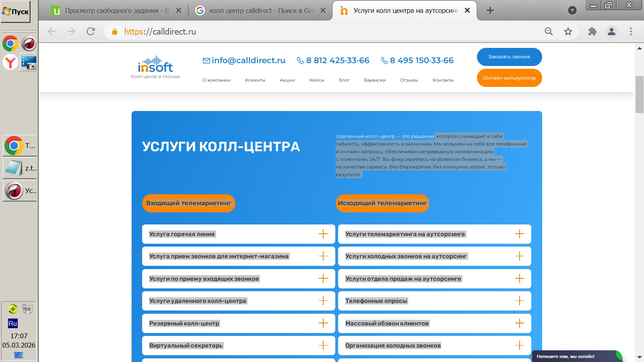Click the 8 495 150-33-66 phone link
The width and height of the screenshot is (644, 362).
[417, 60]
